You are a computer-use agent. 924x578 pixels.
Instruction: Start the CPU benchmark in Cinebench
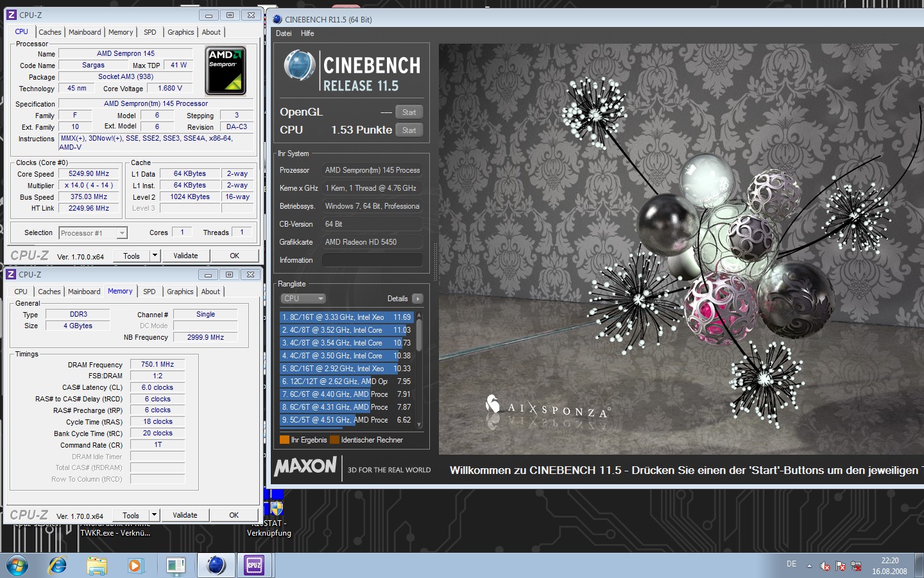(x=409, y=130)
